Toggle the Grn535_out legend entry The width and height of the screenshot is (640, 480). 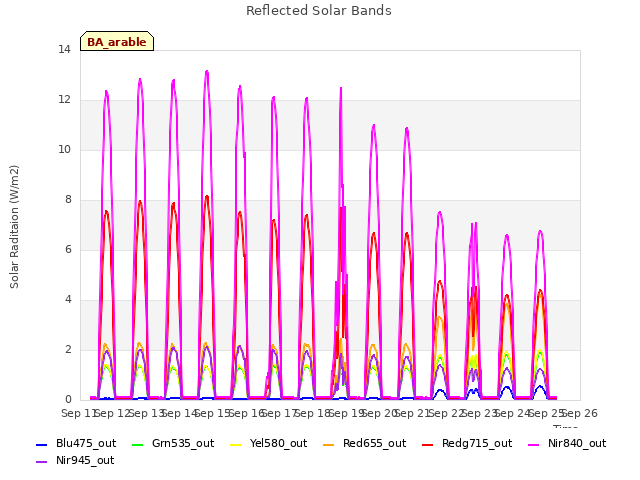click(173, 443)
